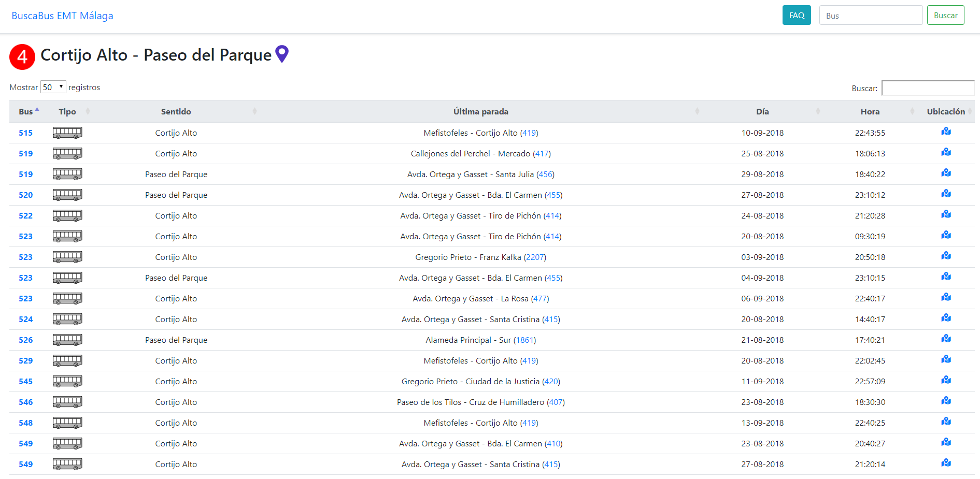980x479 pixels.
Task: Open bus 520 link
Action: (x=26, y=195)
